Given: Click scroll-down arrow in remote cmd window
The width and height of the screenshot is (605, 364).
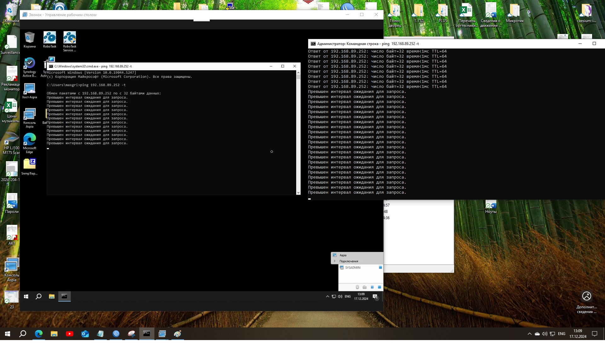Looking at the screenshot, I should pyautogui.click(x=298, y=192).
